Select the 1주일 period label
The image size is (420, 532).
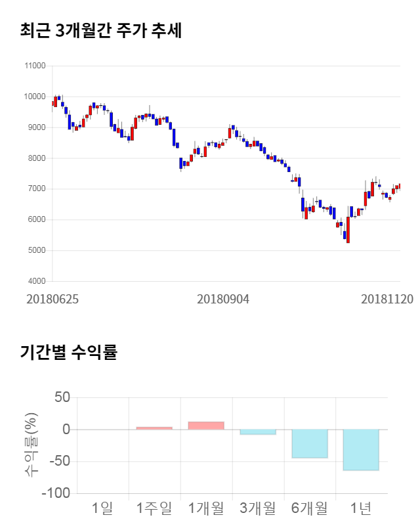point(154,508)
